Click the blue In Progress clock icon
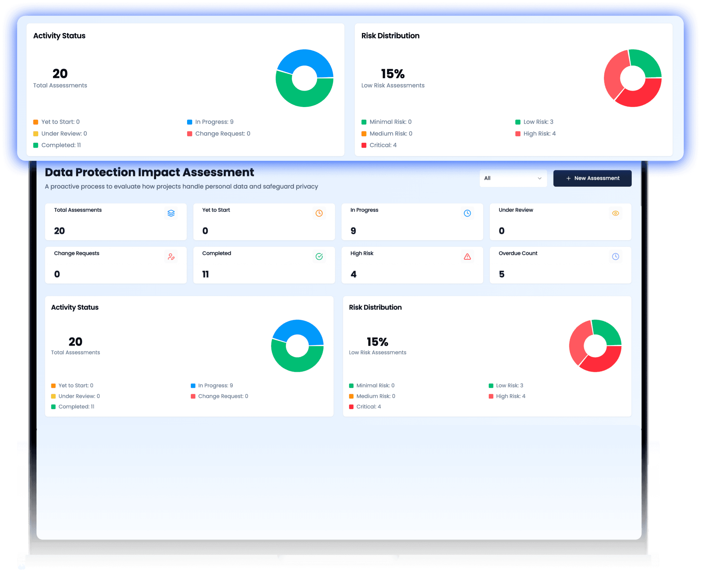This screenshot has height=588, width=701. (x=467, y=213)
